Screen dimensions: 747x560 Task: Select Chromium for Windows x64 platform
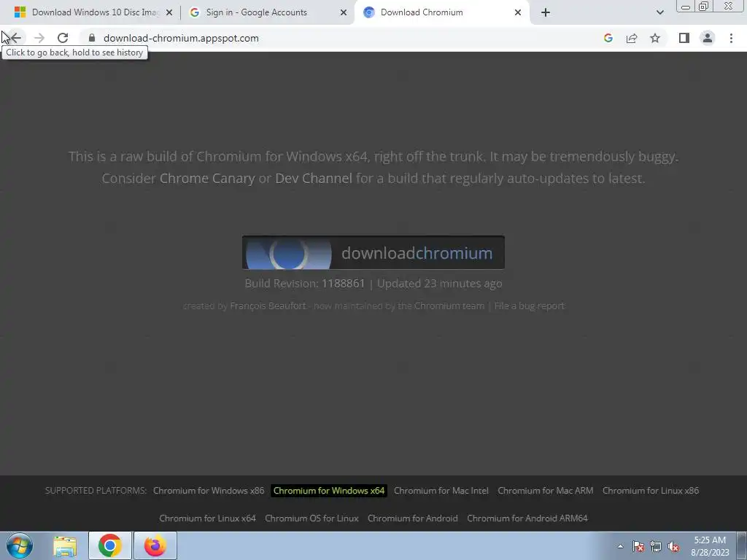point(329,491)
